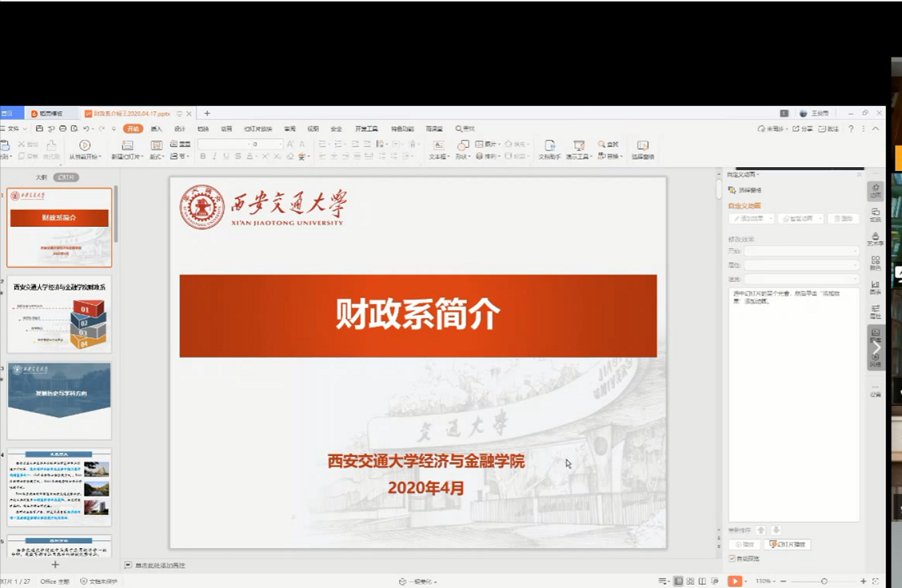
Task: Toggle reading view in status bar
Action: [702, 582]
